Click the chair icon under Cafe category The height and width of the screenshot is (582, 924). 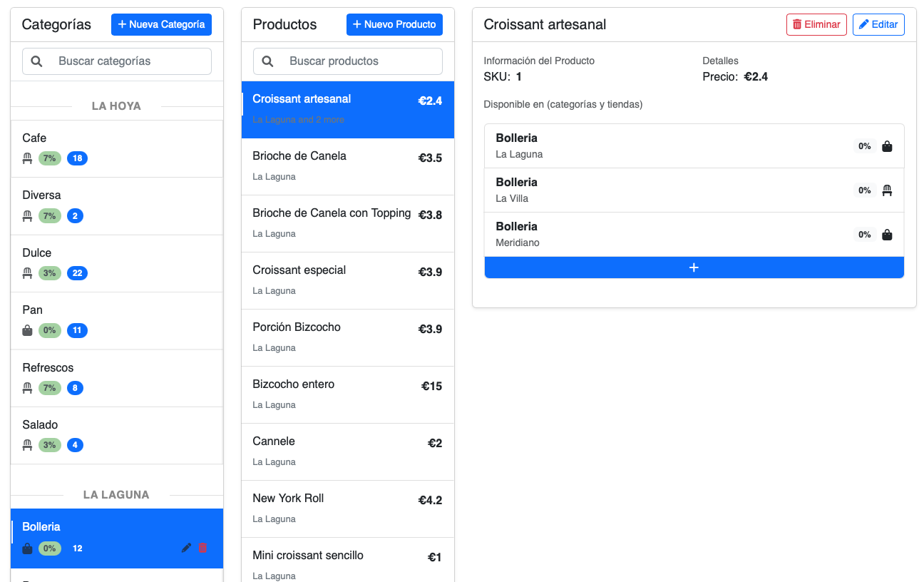28,158
